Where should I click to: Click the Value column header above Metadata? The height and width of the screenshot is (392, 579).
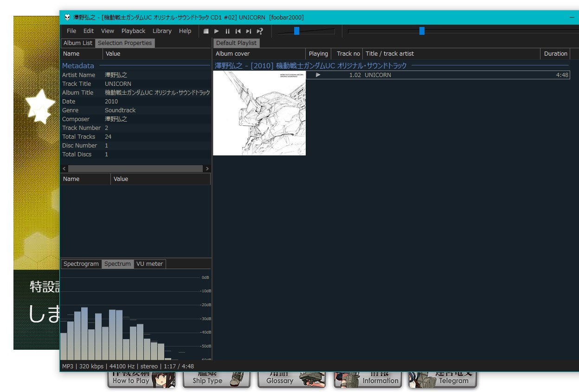coord(157,54)
